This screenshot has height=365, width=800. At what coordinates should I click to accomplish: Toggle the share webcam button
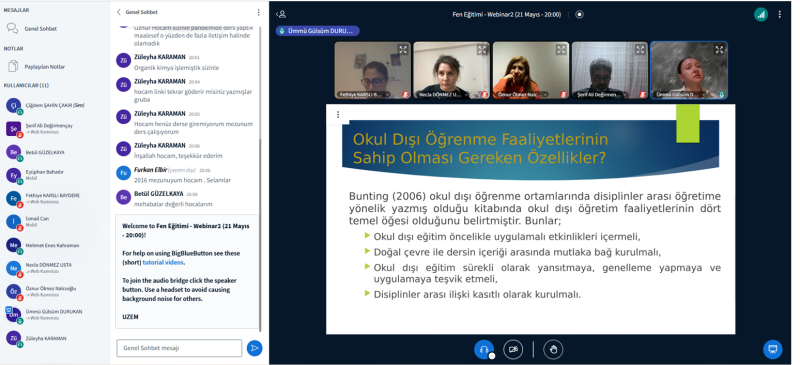click(x=513, y=350)
